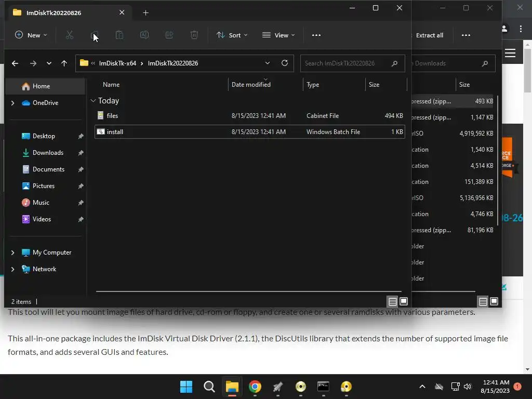
Task: Click File Explorer on the taskbar
Action: point(232,387)
